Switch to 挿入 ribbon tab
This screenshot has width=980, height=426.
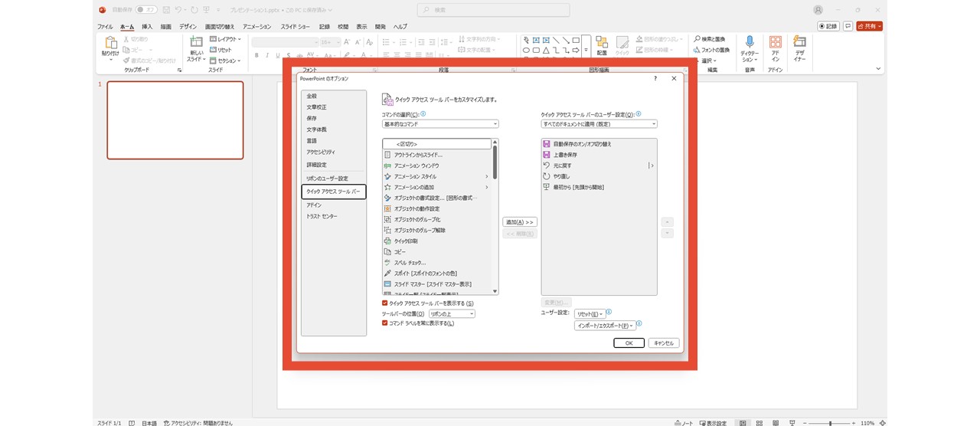tap(147, 27)
